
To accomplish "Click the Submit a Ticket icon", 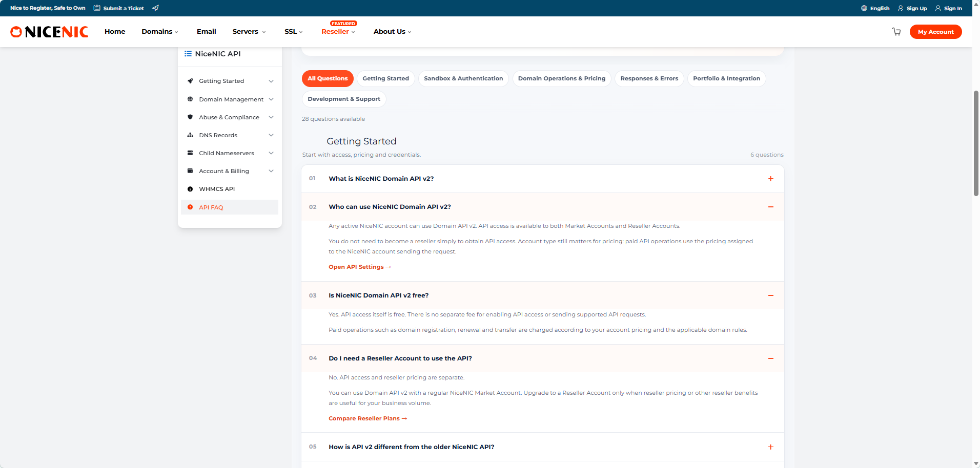I will 97,8.
